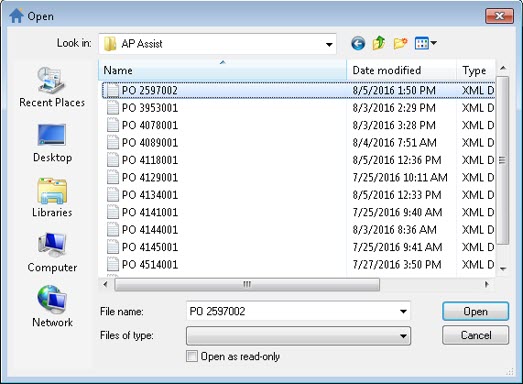Click the vertical scrollbar thumb
523x384 pixels.
[503, 160]
